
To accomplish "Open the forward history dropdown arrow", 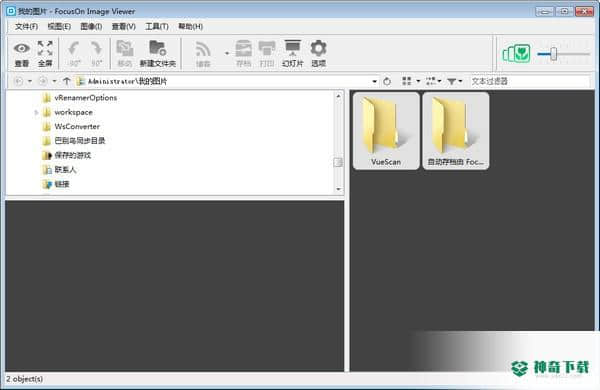I will 54,81.
